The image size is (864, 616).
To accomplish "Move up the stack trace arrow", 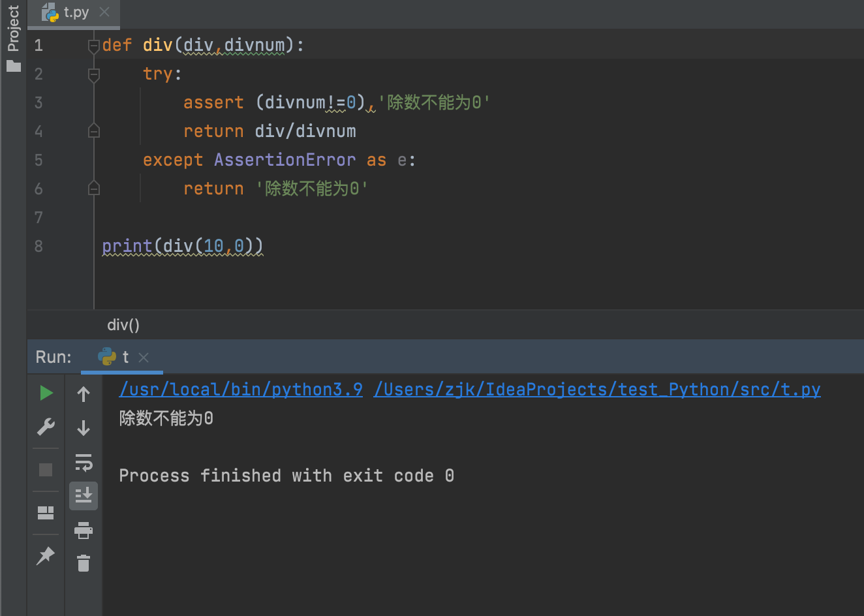I will (x=84, y=393).
